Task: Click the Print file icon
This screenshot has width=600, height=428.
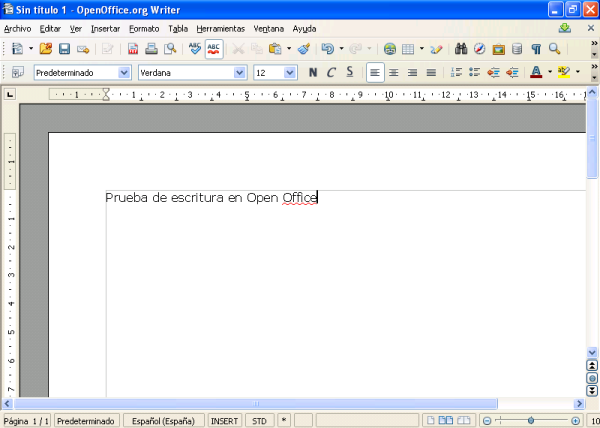Action: coord(151,48)
